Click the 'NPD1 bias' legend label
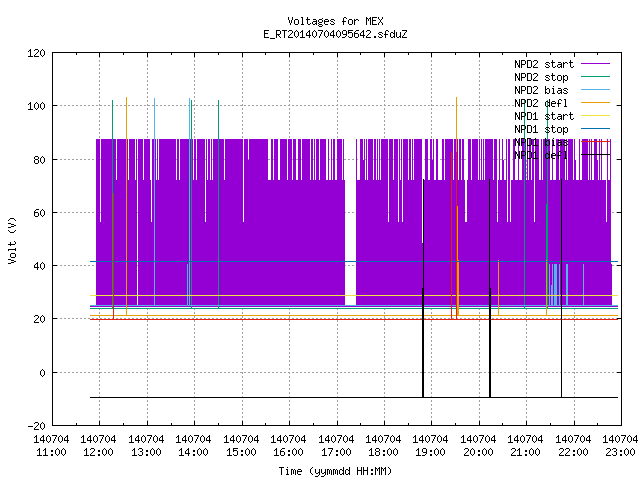The height and width of the screenshot is (480, 640). [541, 142]
